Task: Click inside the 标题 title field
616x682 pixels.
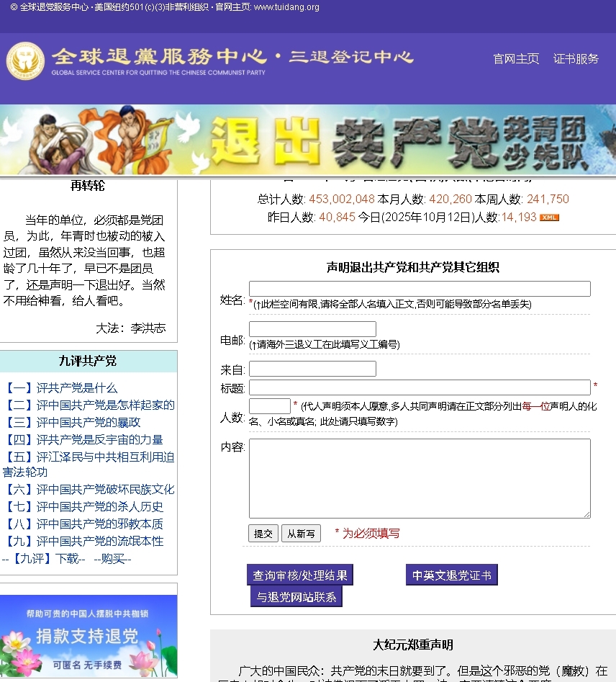Action: coord(420,387)
